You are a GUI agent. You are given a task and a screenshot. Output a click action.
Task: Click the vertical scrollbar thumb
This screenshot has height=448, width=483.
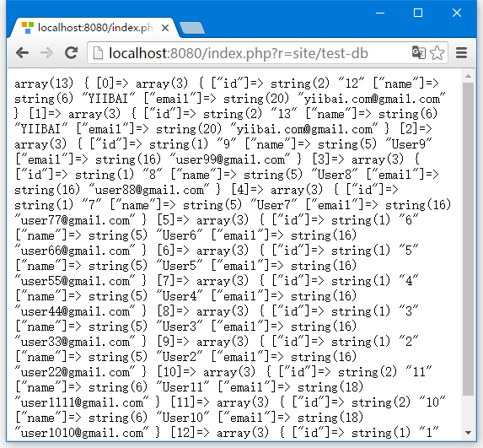point(468,239)
